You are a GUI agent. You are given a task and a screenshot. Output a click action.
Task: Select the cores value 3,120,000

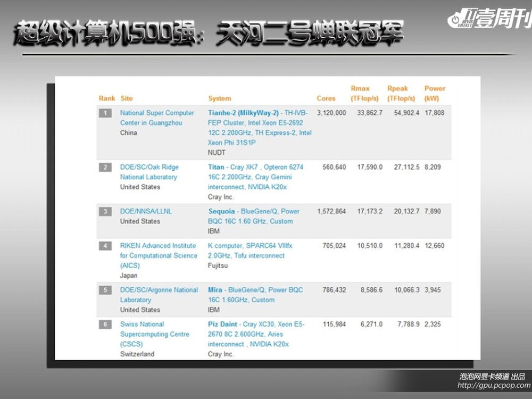coord(331,113)
